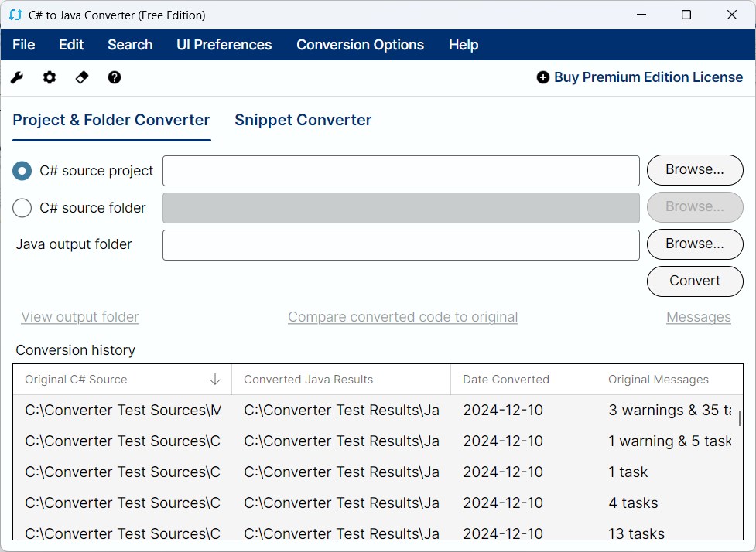Select the C# source folder radio button
This screenshot has height=552, width=756.
[22, 207]
